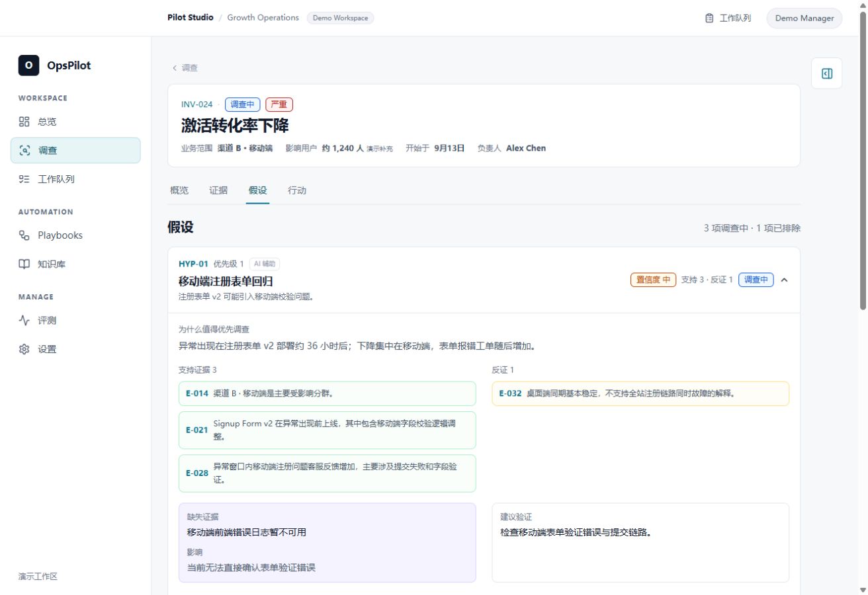Click the Growth Operations breadcrumb
Screen dimensions: 868x595
click(263, 18)
